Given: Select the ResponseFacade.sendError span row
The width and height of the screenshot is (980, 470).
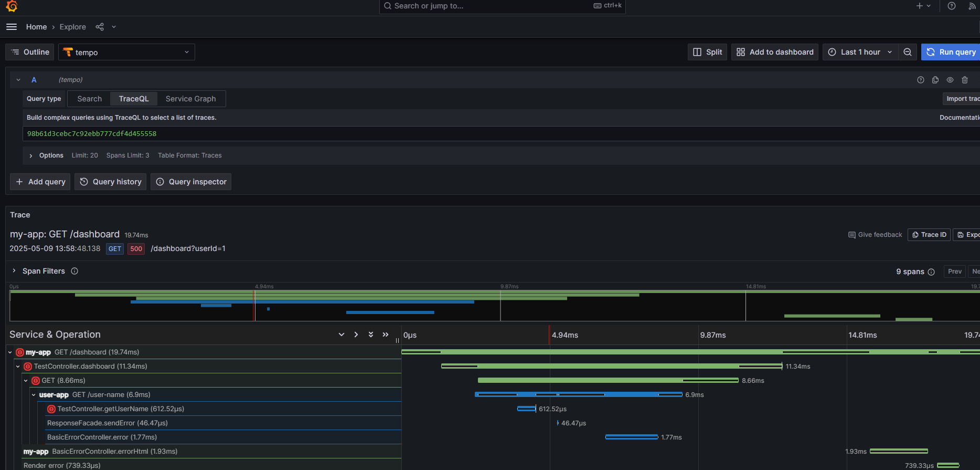Looking at the screenshot, I should coord(223,423).
